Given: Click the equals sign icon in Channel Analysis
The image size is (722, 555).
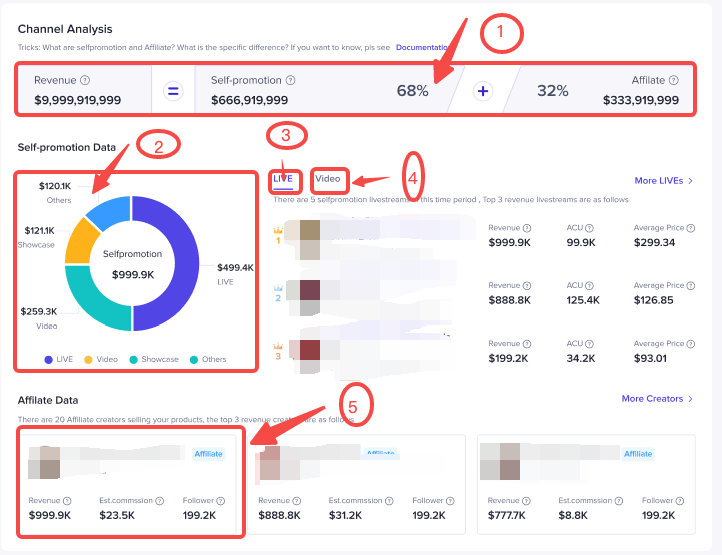Looking at the screenshot, I should tap(173, 91).
